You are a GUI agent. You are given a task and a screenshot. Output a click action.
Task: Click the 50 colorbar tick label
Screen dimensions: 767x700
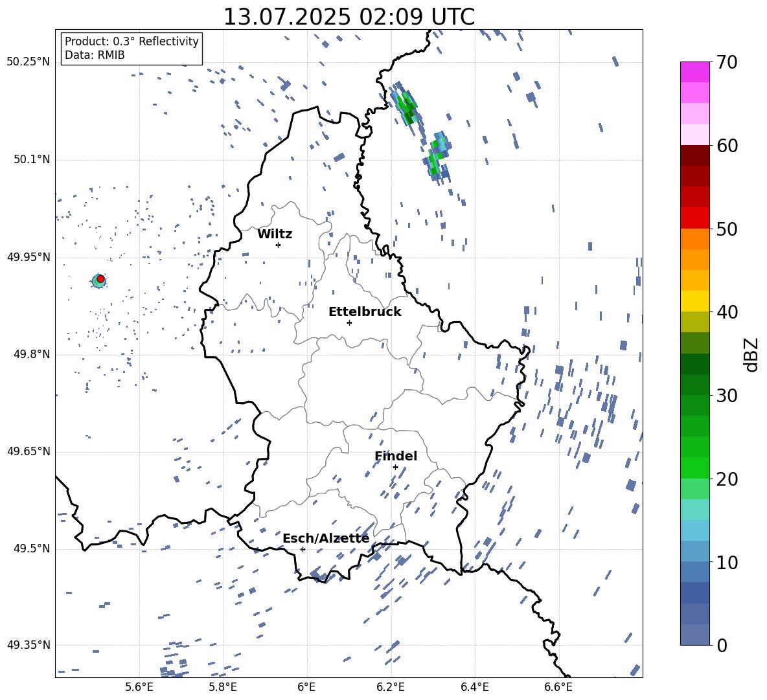pyautogui.click(x=727, y=229)
